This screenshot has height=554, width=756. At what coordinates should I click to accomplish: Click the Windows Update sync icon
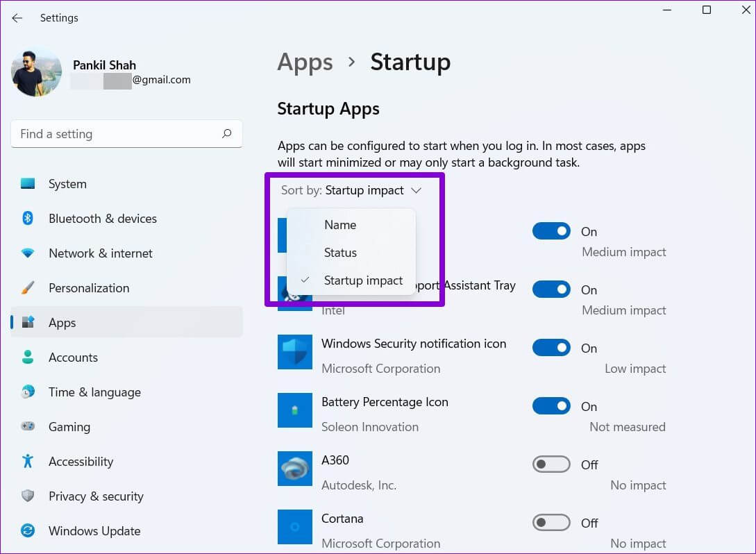coord(28,530)
